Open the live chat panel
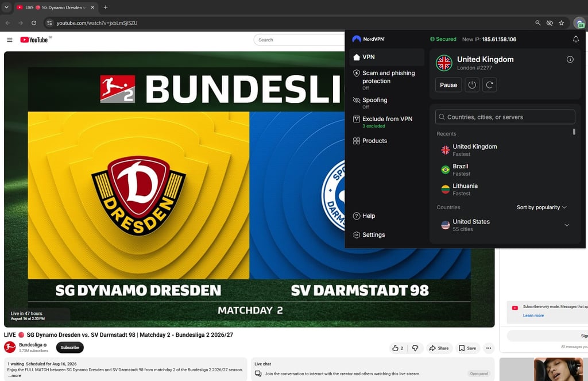Screen dimensions: 588x381 coord(479,374)
